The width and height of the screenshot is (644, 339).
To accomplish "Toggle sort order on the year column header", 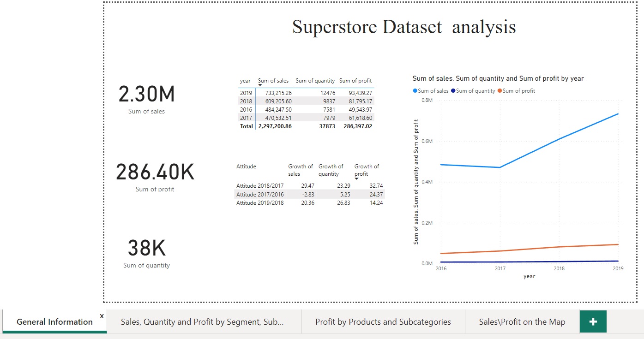I will point(245,80).
